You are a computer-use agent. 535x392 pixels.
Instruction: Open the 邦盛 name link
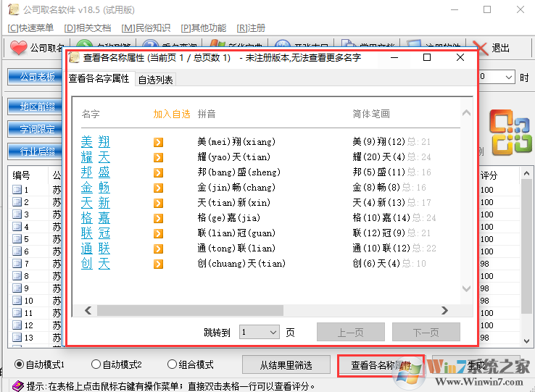(96, 172)
